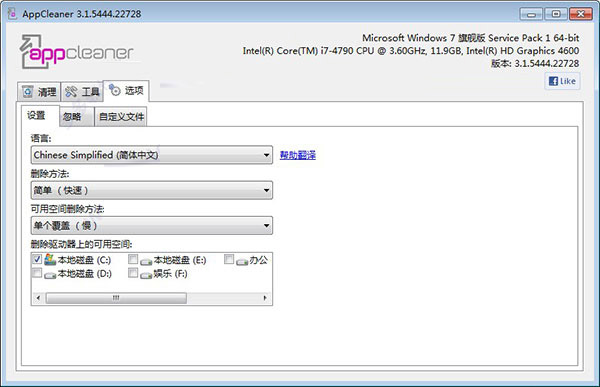
Task: Click the 语言: label
Action: (x=41, y=138)
